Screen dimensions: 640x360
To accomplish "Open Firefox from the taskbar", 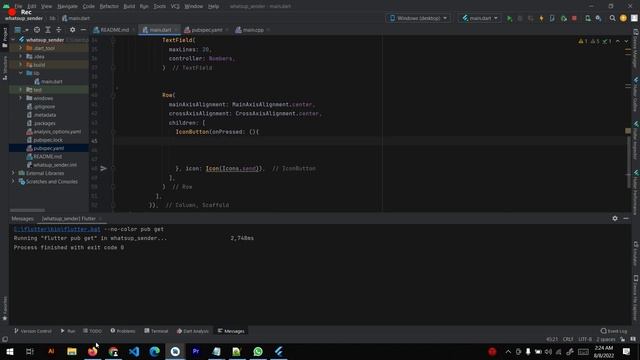I will [x=93, y=351].
